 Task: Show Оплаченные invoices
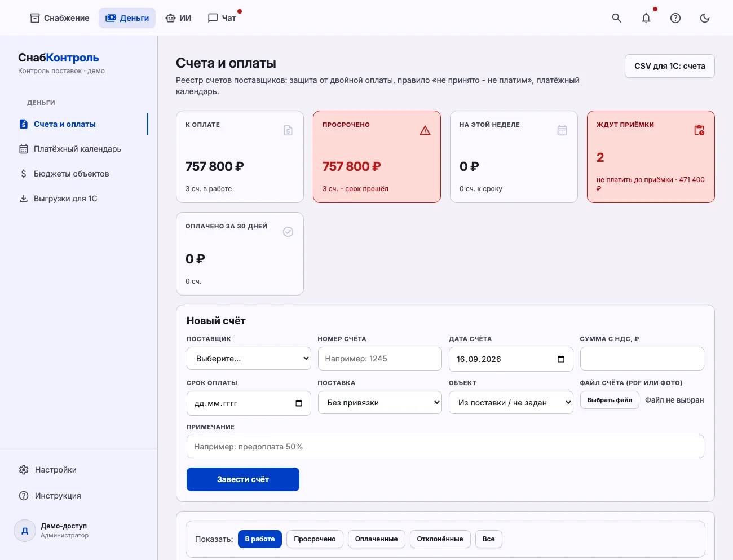pyautogui.click(x=376, y=539)
